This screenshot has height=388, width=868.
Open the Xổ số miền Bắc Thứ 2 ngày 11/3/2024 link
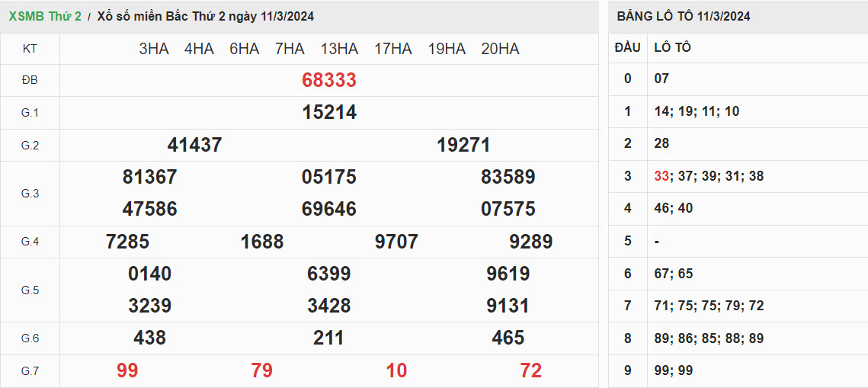tap(205, 16)
